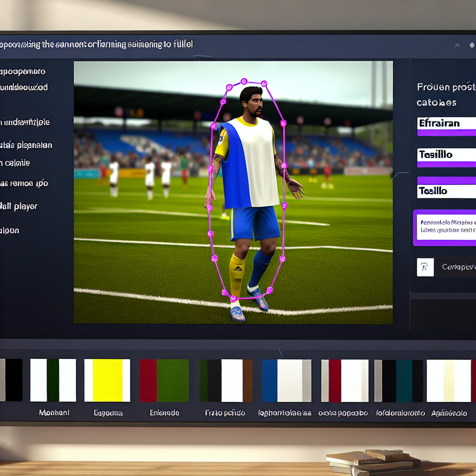476x476 pixels.
Task: Pick the solid yellow Egacsia swatch
Action: click(107, 380)
